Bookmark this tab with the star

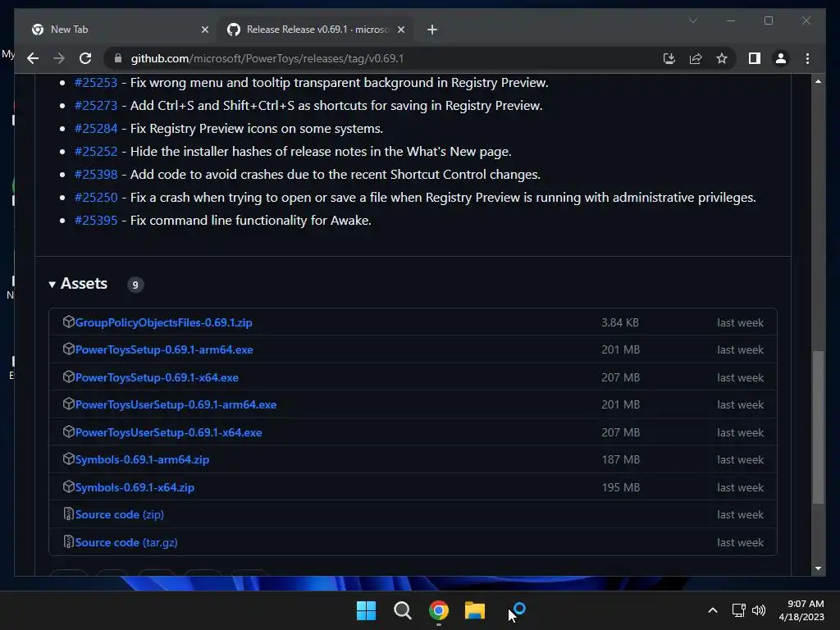tap(722, 58)
